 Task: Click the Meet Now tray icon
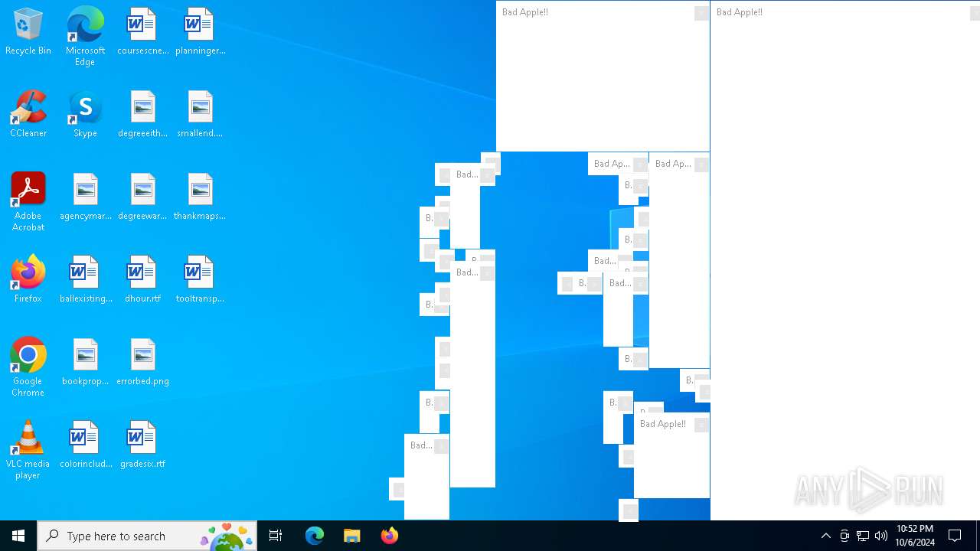[x=844, y=536]
